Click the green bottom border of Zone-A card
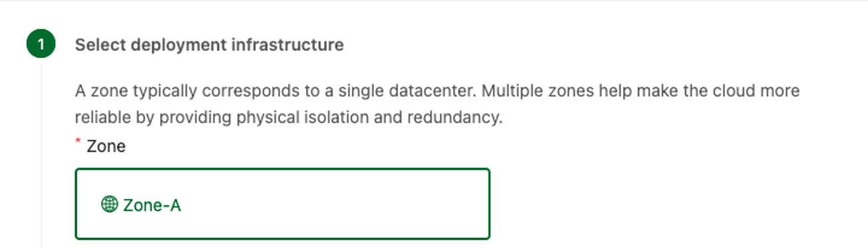 (283, 237)
